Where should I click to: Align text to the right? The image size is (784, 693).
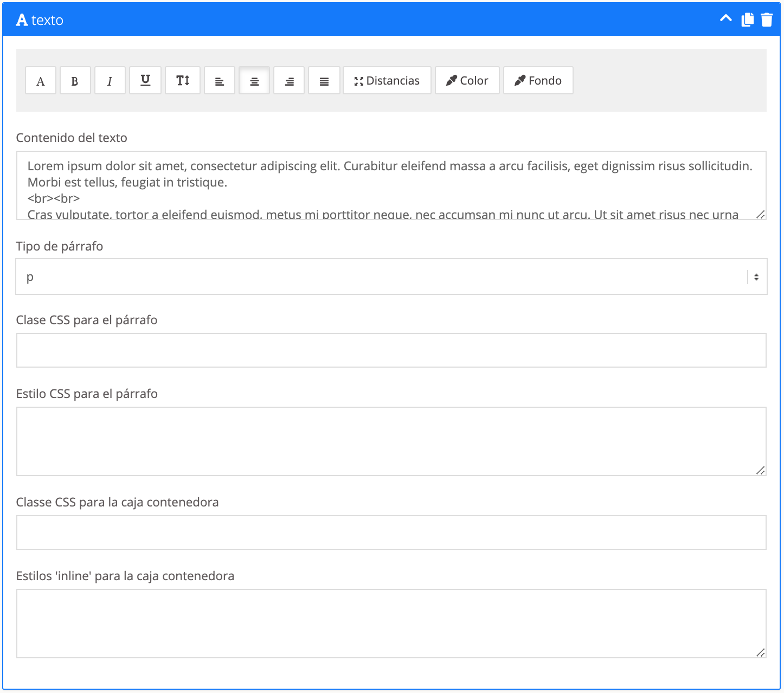click(289, 81)
